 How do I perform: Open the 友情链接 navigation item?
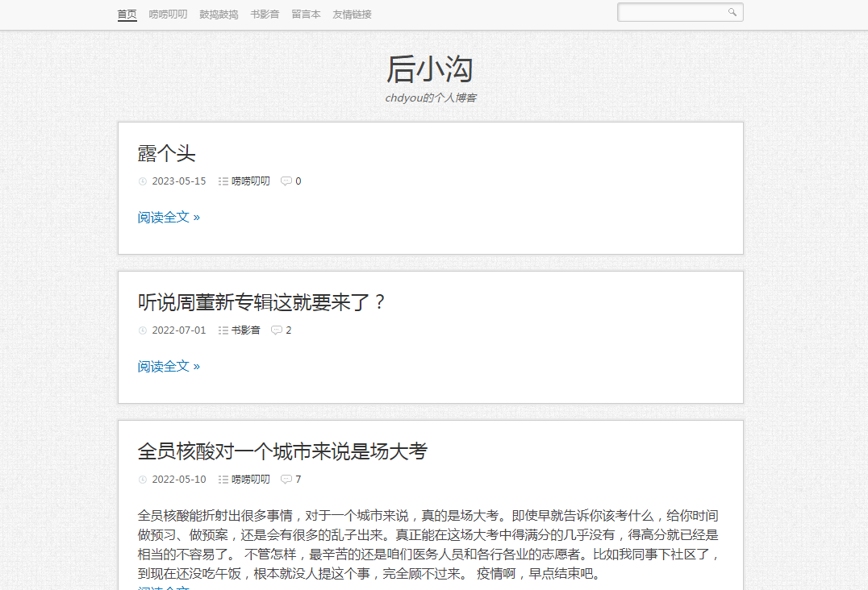[352, 14]
